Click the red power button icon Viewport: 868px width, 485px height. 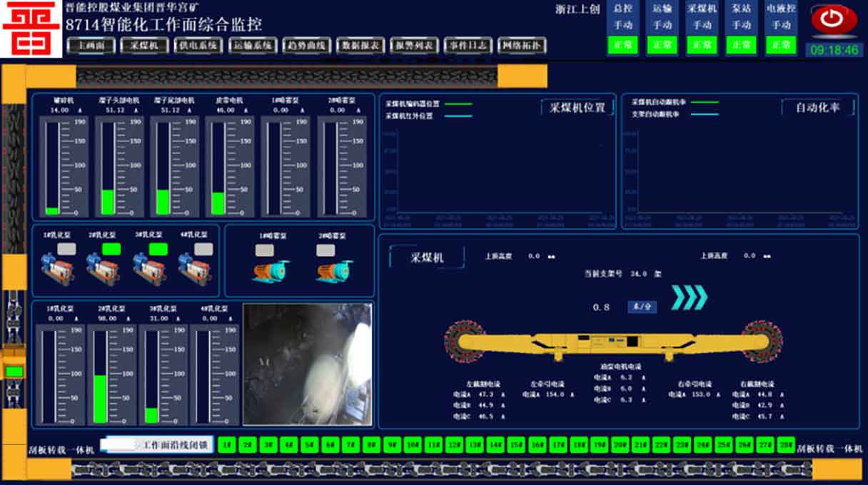pos(833,19)
